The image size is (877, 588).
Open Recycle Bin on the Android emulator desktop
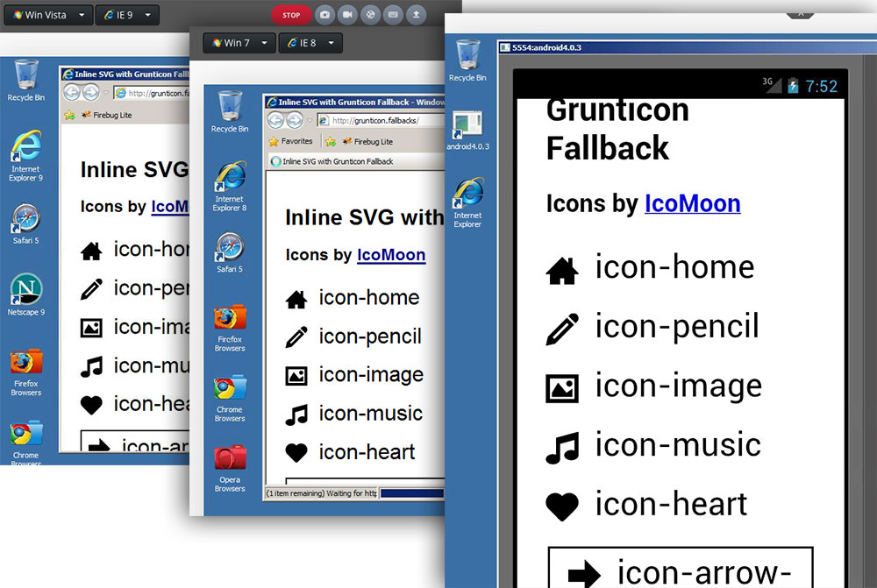467,61
